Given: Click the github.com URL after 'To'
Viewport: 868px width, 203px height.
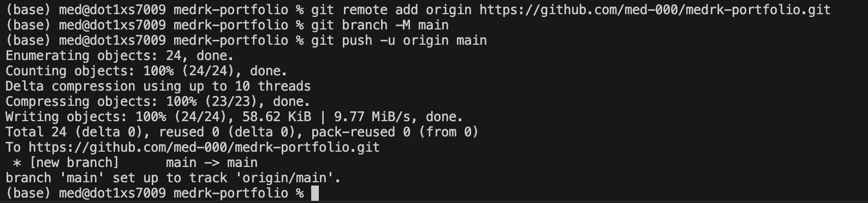Looking at the screenshot, I should pos(204,147).
